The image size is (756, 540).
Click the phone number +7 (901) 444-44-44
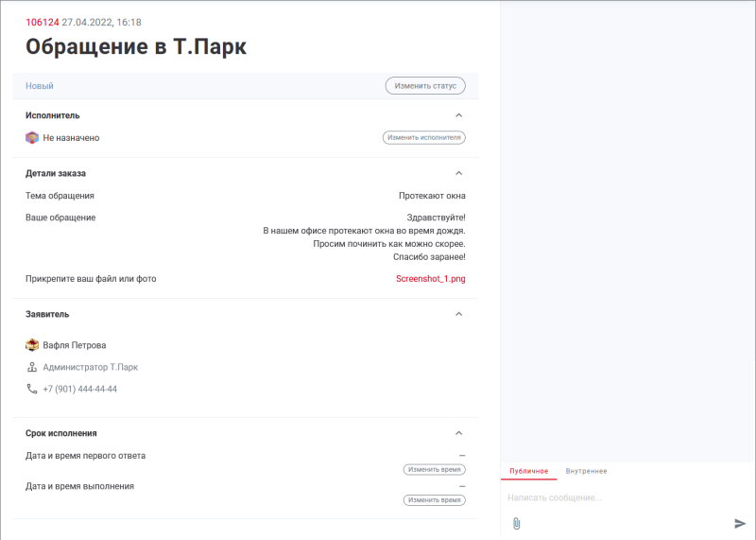(79, 389)
